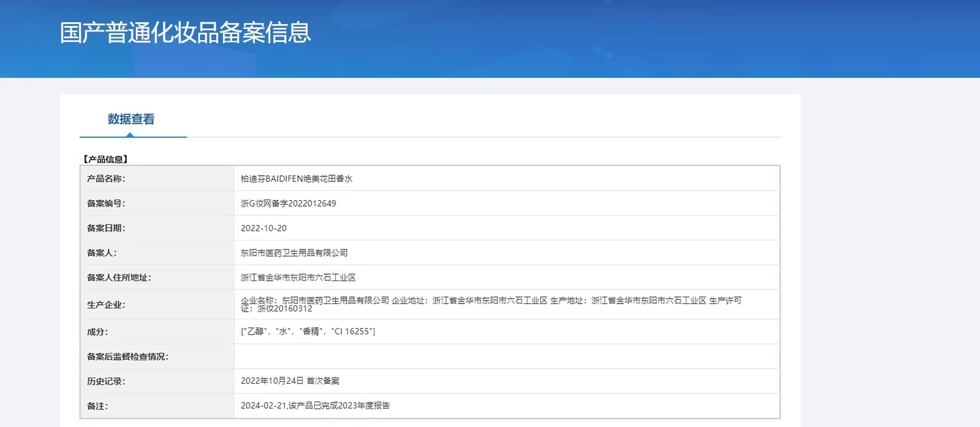980x427 pixels.
Task: Click the 备案人住所地址 row label
Action: tap(119, 277)
